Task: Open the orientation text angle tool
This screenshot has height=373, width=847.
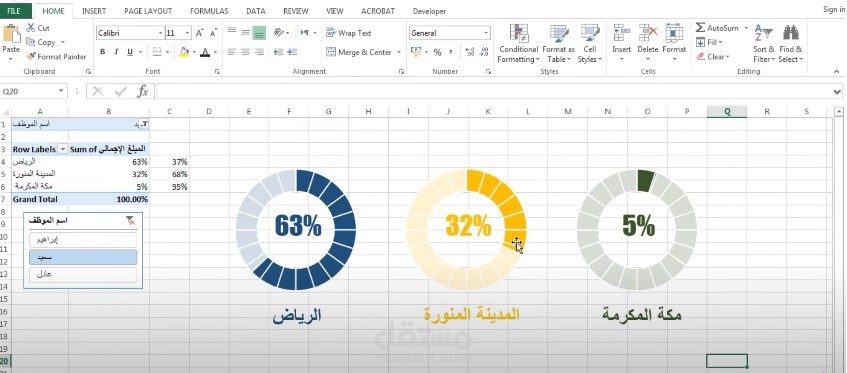Action: (278, 33)
